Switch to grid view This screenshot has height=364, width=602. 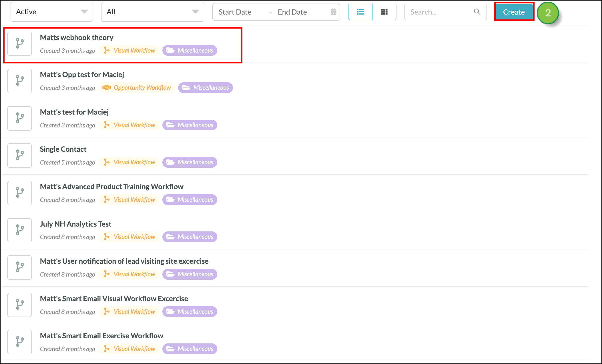click(384, 12)
